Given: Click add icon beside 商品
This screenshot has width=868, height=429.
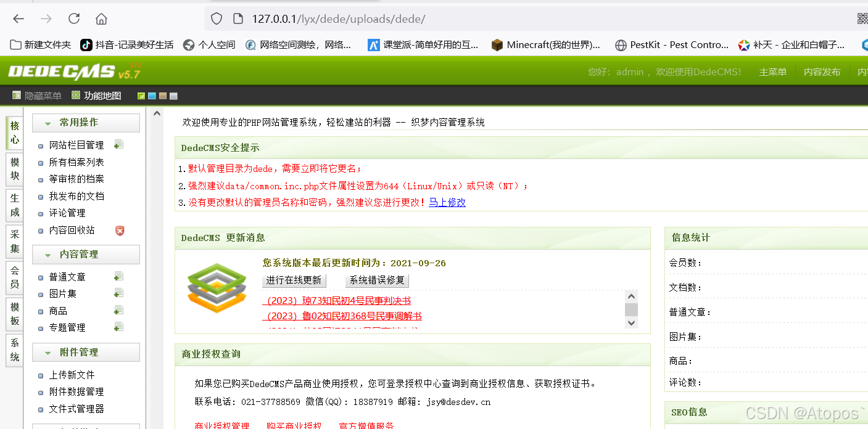Looking at the screenshot, I should 119,310.
